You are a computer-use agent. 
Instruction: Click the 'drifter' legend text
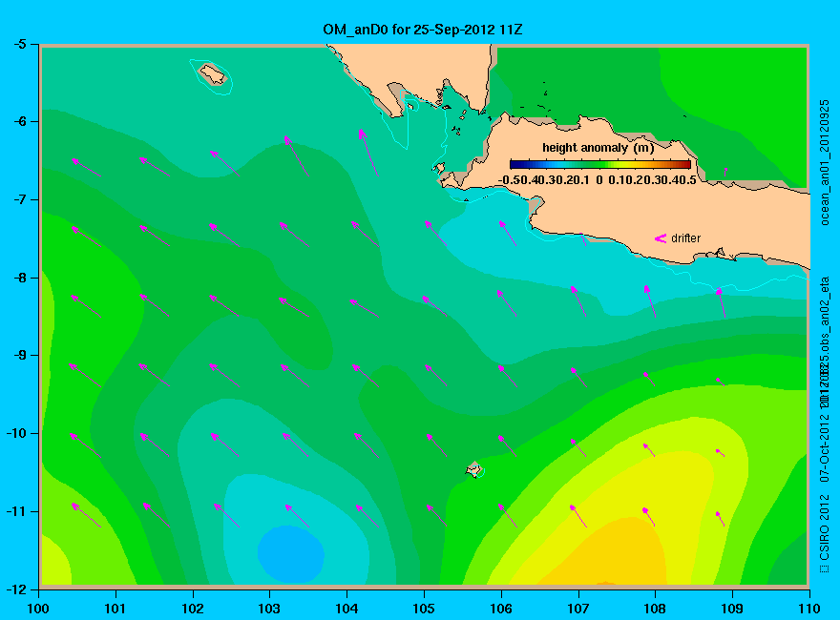click(685, 238)
